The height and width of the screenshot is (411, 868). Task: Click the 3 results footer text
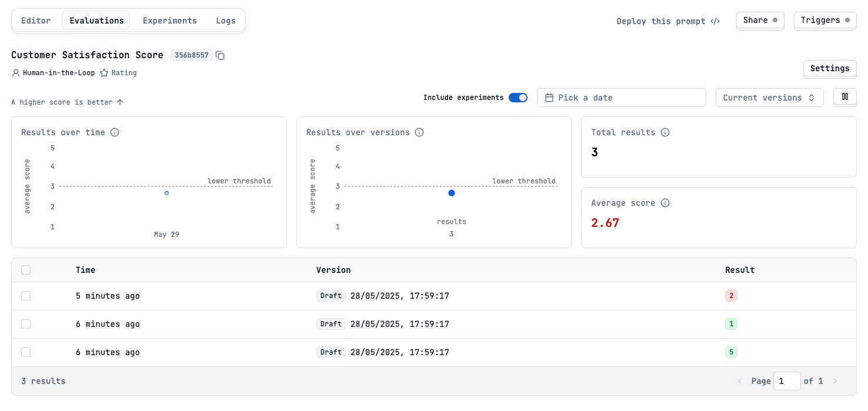point(44,381)
